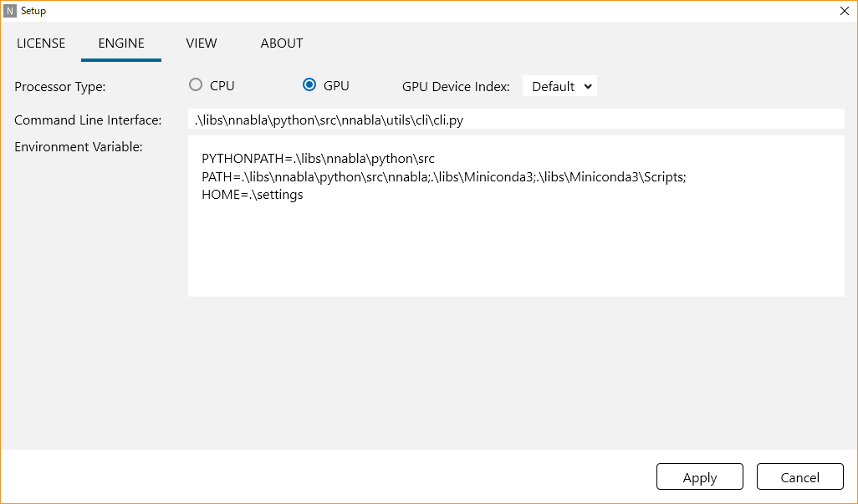858x504 pixels.
Task: Open the ABOUT tab
Action: [281, 43]
